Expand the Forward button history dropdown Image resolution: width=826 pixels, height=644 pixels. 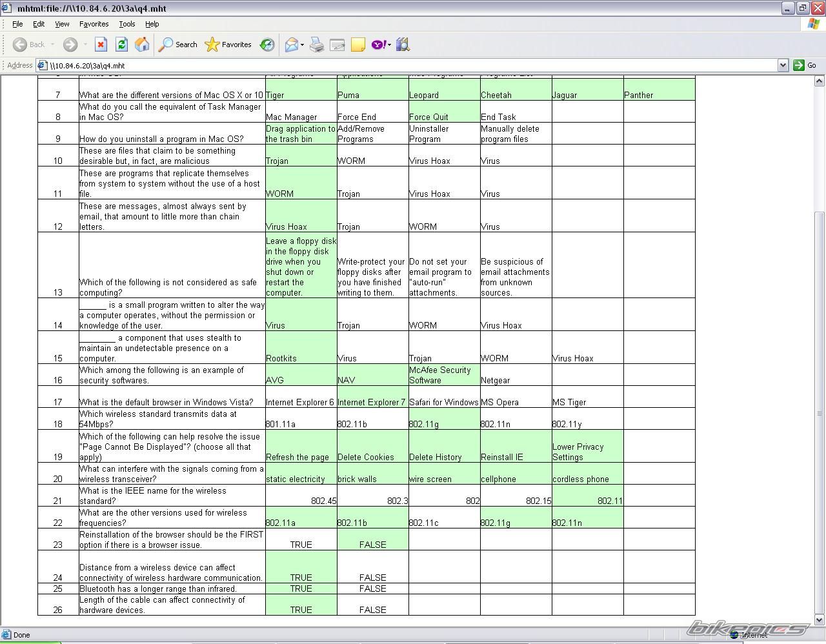(85, 45)
